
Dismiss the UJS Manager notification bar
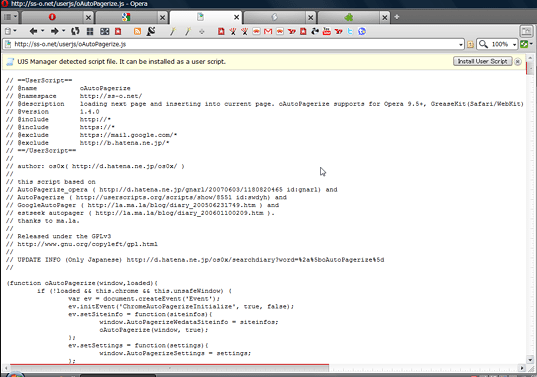point(518,62)
